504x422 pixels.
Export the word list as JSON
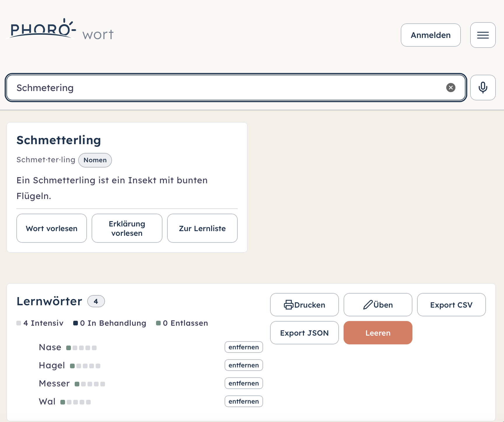coord(304,333)
